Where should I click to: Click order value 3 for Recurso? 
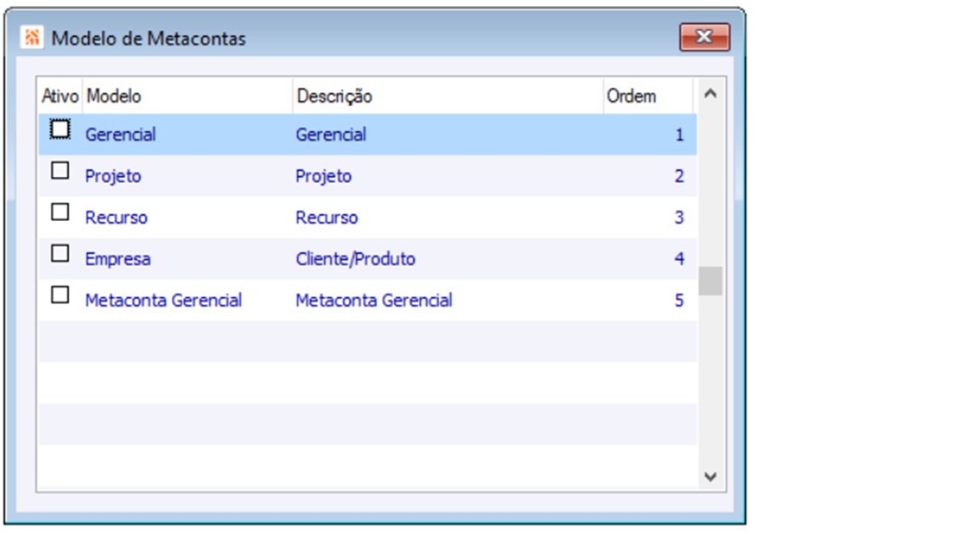click(x=680, y=218)
